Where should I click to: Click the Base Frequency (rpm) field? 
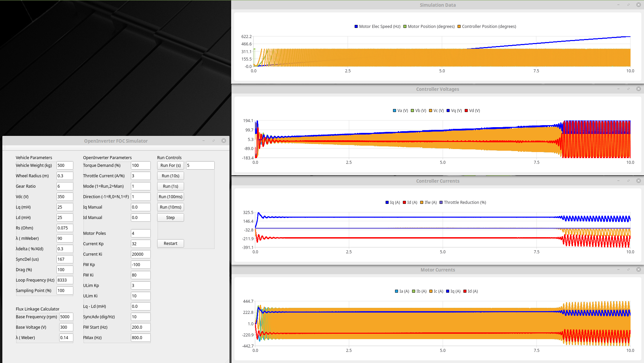pyautogui.click(x=66, y=317)
